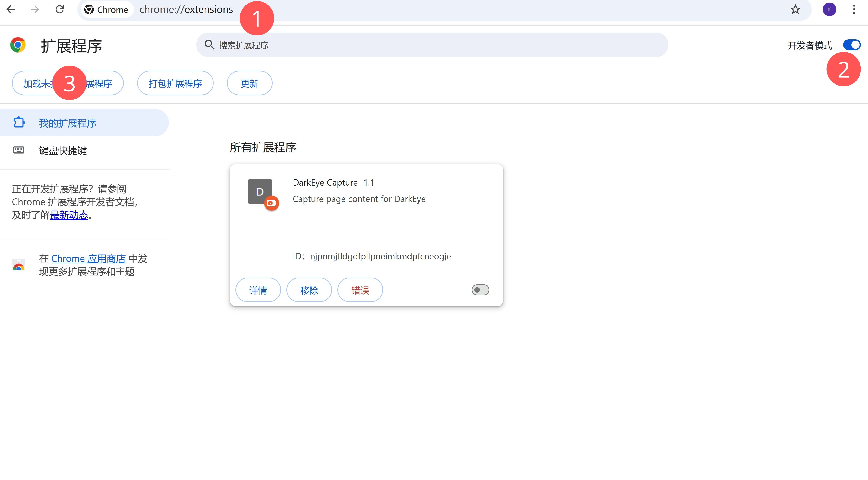Screen dimensions: 868x480
Task: View 错误 for DarkEye Capture
Action: (360, 290)
